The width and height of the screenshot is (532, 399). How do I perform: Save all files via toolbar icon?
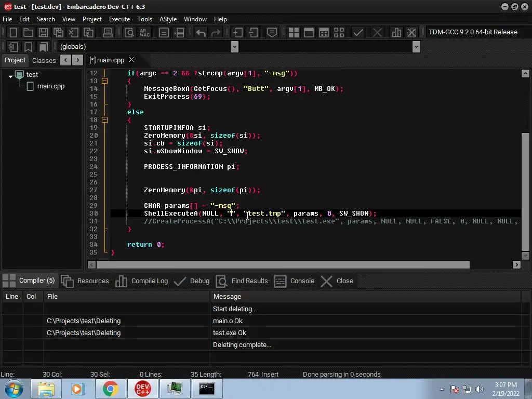[58, 33]
